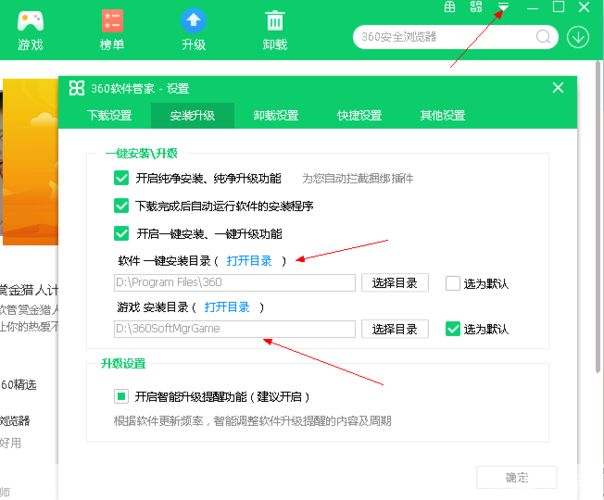Click the 360 apps grid icon in title bar
Viewport: 604px width, 500px height.
pos(476,7)
